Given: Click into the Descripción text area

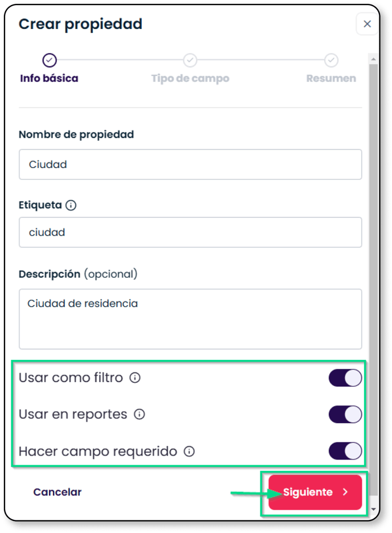Looking at the screenshot, I should [x=190, y=319].
